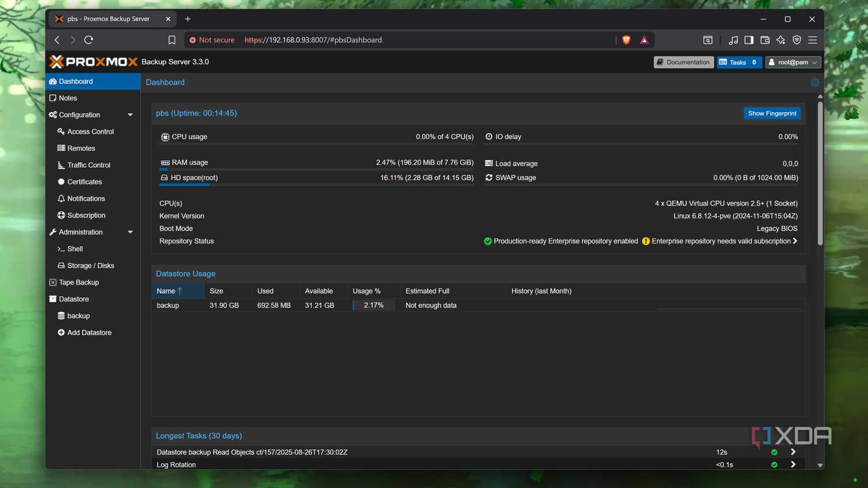Open Notes in the sidebar
Screen dimensions: 868x488
click(x=93, y=98)
